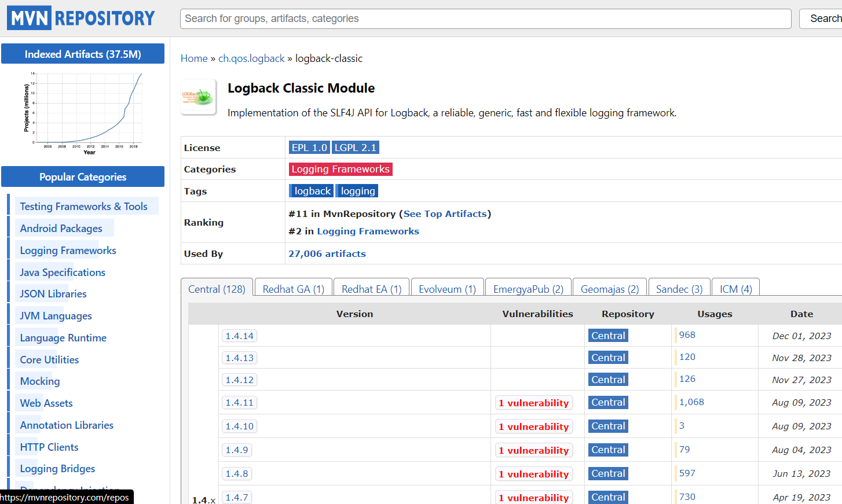Image resolution: width=842 pixels, height=504 pixels.
Task: Open the MVN Repository logo homepage
Action: tap(81, 18)
